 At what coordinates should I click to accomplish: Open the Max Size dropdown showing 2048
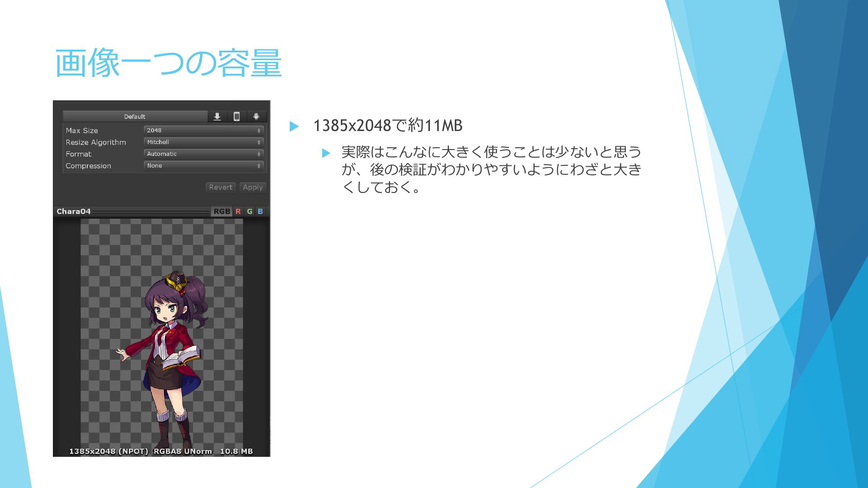(203, 130)
